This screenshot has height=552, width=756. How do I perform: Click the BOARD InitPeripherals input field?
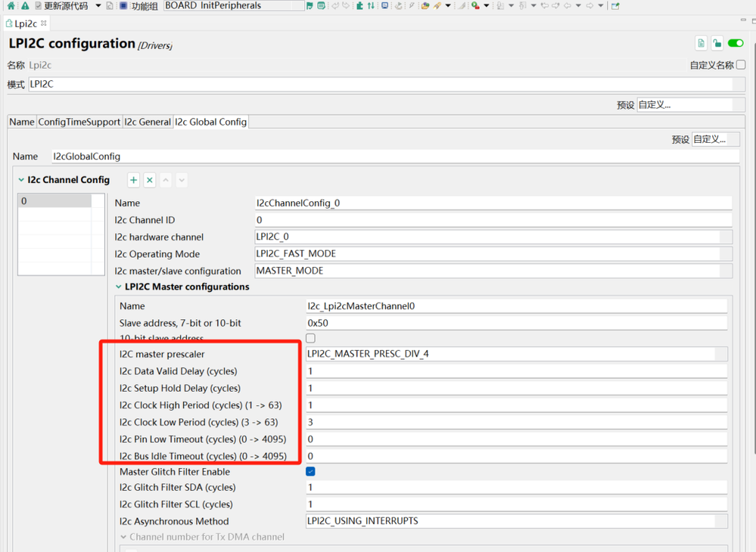227,6
